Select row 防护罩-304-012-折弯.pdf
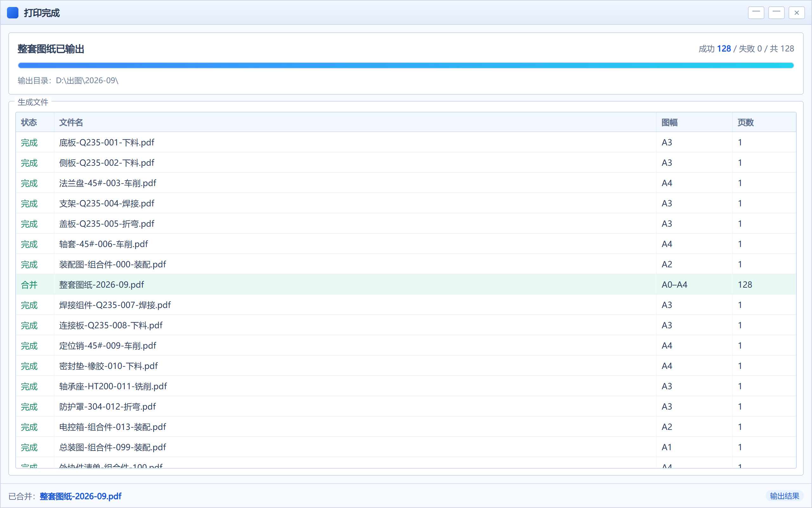This screenshot has width=812, height=508. click(x=406, y=406)
